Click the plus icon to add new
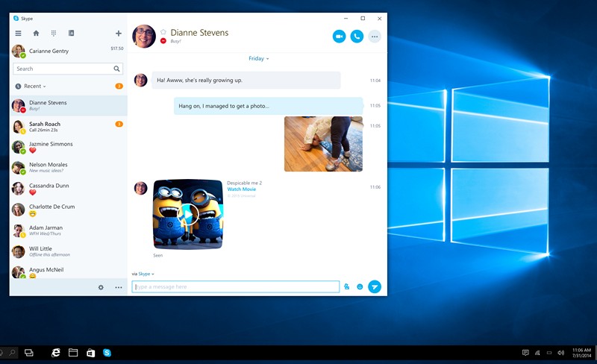 tap(119, 34)
